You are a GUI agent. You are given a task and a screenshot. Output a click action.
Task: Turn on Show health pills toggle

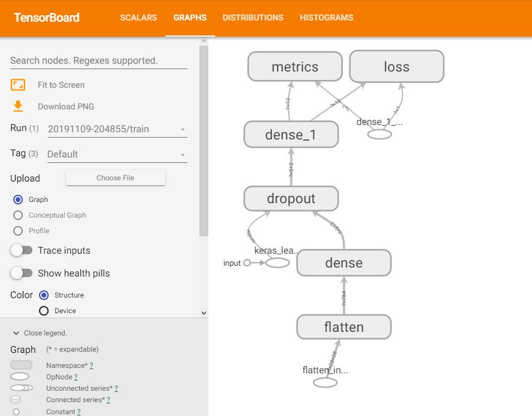tap(22, 273)
